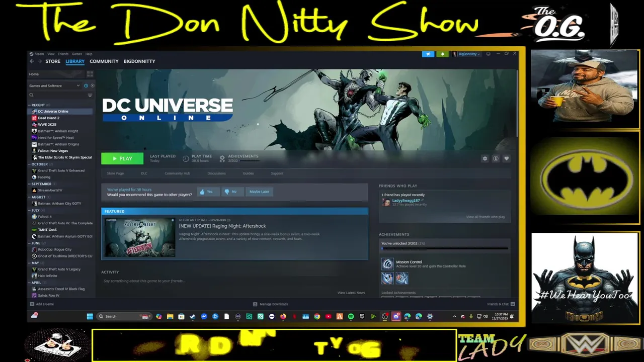Image resolution: width=644 pixels, height=362 pixels.
Task: Open the announcements megaphone button
Action: click(x=428, y=54)
